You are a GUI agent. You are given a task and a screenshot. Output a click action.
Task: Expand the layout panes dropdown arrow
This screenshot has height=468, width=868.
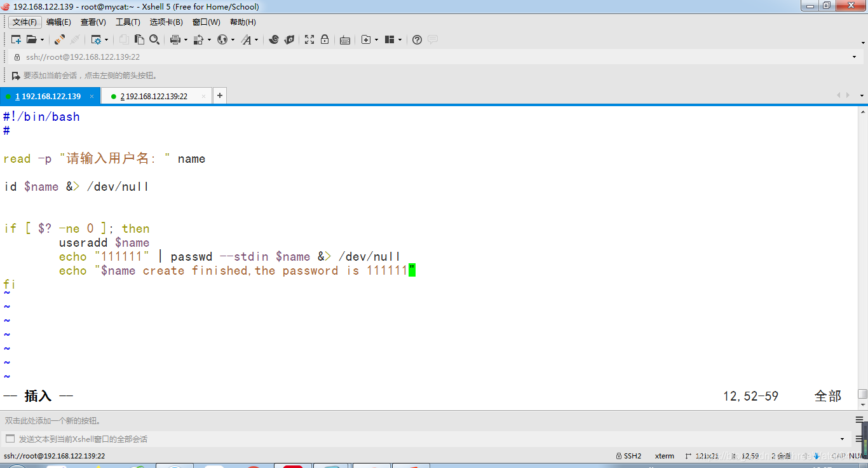[x=400, y=39]
